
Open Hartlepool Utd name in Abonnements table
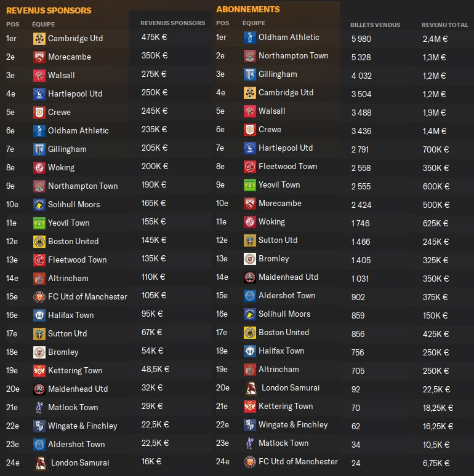pos(286,148)
